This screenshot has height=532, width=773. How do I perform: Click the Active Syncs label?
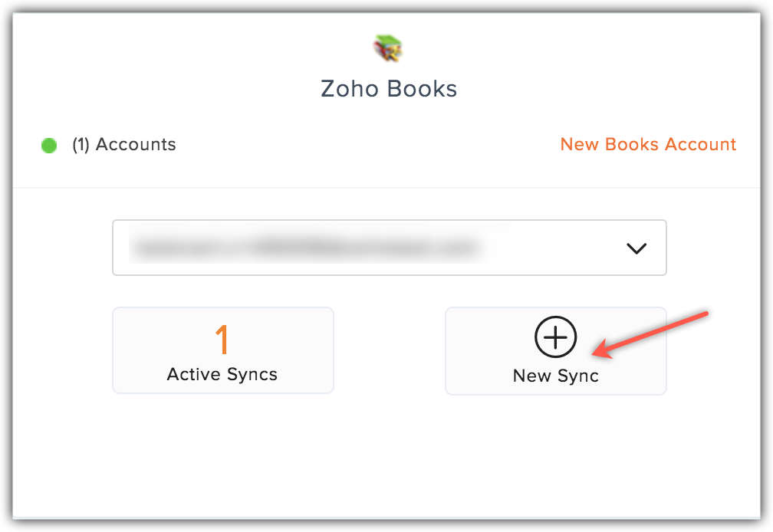222,374
